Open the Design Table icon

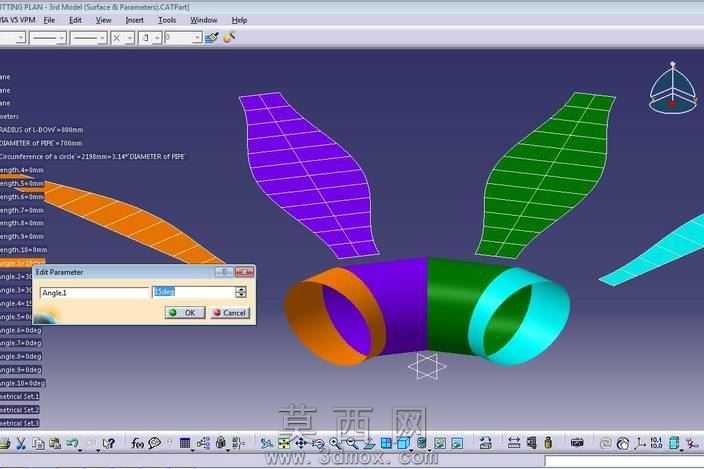pos(185,443)
